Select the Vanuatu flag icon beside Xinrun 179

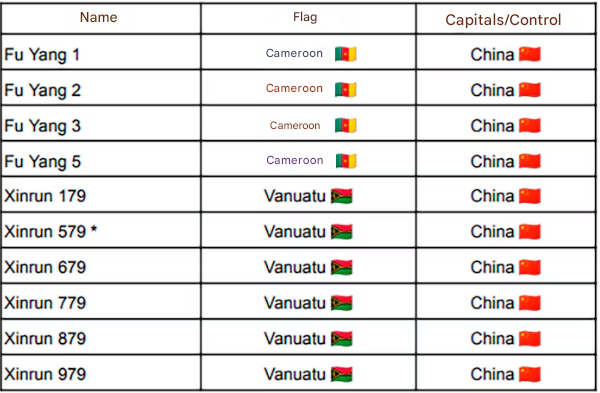(x=341, y=196)
